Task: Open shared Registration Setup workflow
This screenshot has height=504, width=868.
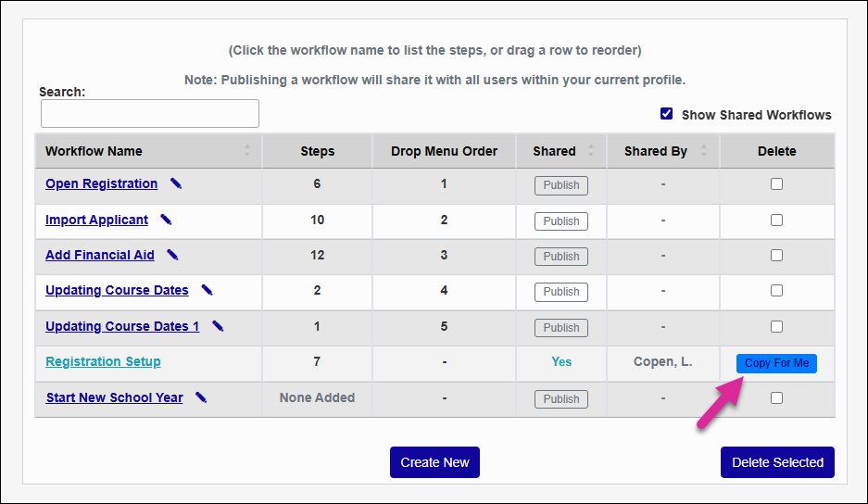Action: (103, 361)
